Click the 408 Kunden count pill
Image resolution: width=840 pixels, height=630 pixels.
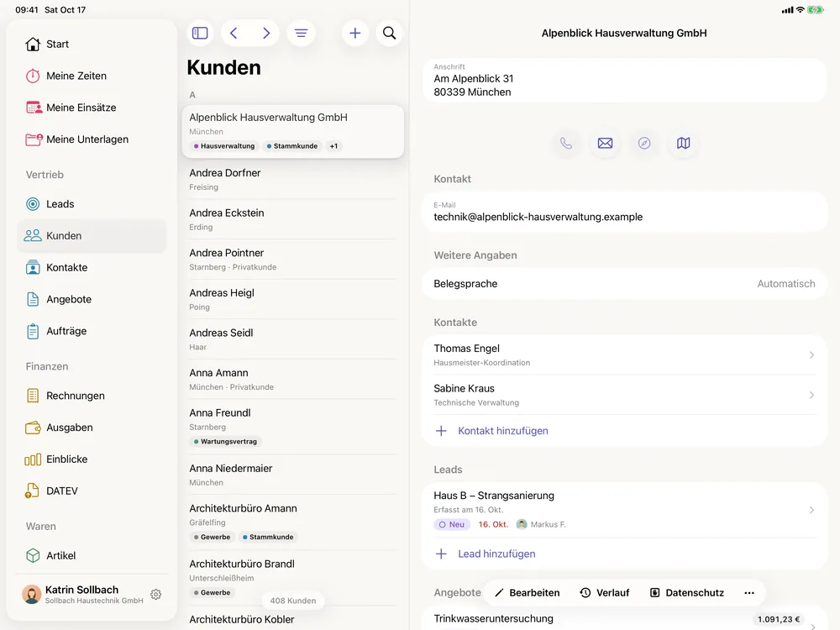(293, 601)
